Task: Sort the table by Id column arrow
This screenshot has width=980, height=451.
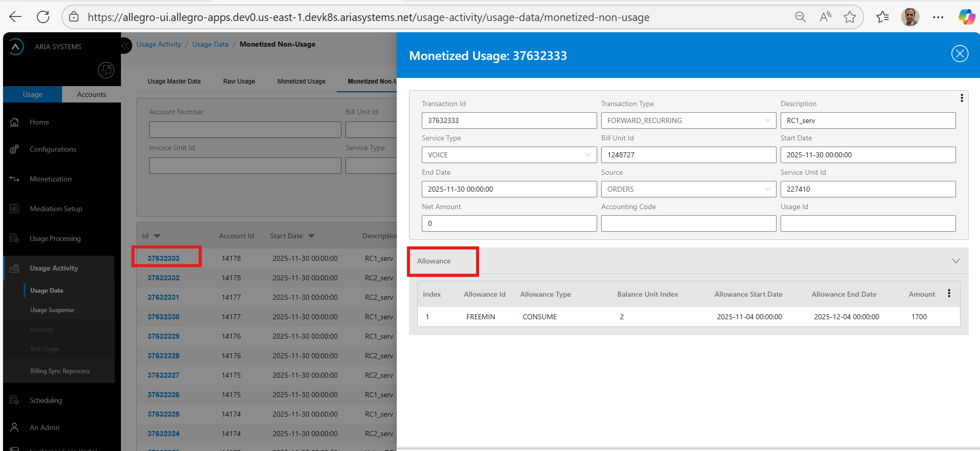Action: (x=157, y=236)
